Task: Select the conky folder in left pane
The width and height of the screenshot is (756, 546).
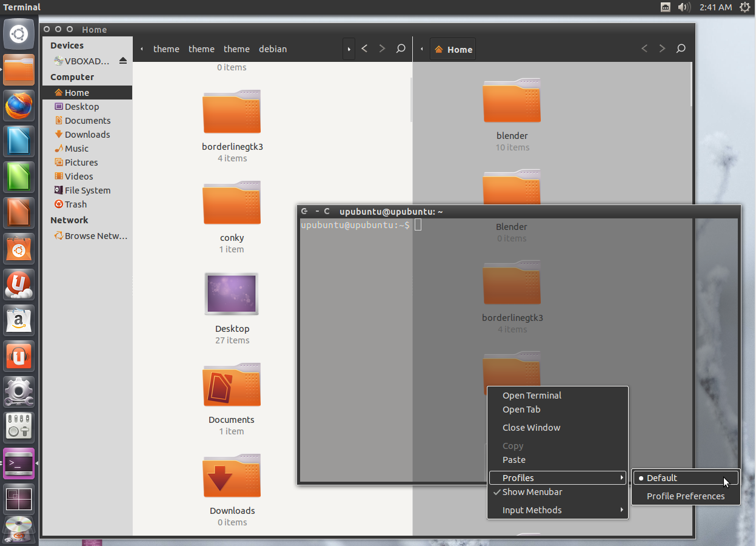Action: (x=232, y=203)
